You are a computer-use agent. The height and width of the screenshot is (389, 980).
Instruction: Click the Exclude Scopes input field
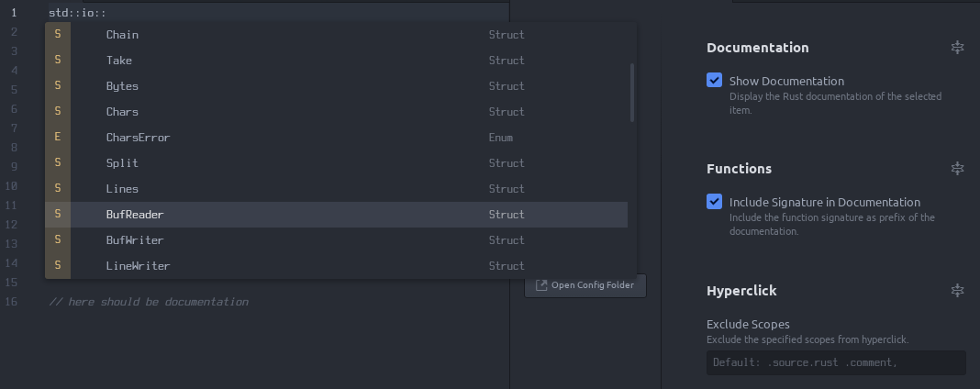coord(836,362)
